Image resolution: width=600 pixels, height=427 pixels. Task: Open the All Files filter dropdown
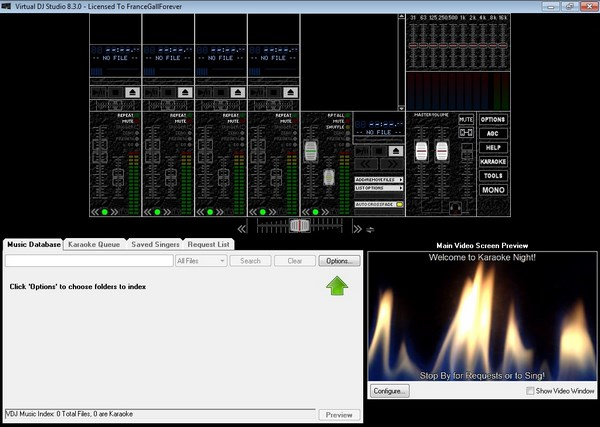[x=200, y=261]
